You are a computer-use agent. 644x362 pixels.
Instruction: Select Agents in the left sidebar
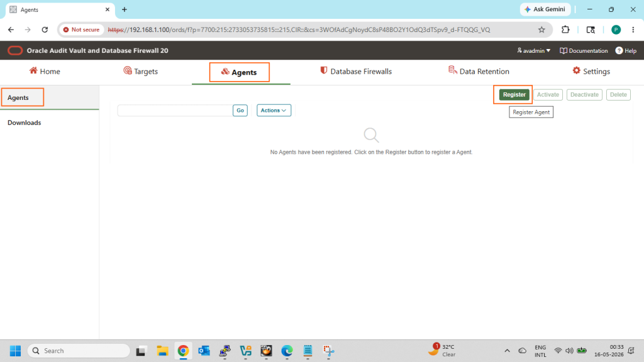click(18, 97)
